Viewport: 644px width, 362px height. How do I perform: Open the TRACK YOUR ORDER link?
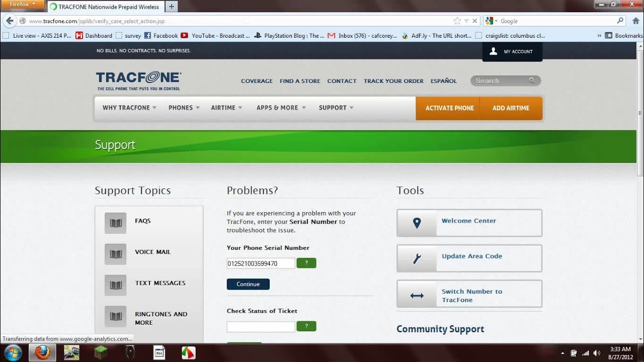point(393,81)
